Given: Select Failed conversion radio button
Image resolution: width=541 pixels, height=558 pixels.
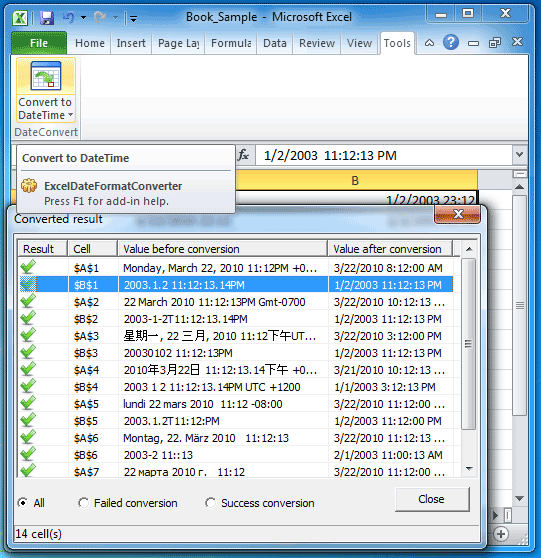Looking at the screenshot, I should [x=84, y=503].
